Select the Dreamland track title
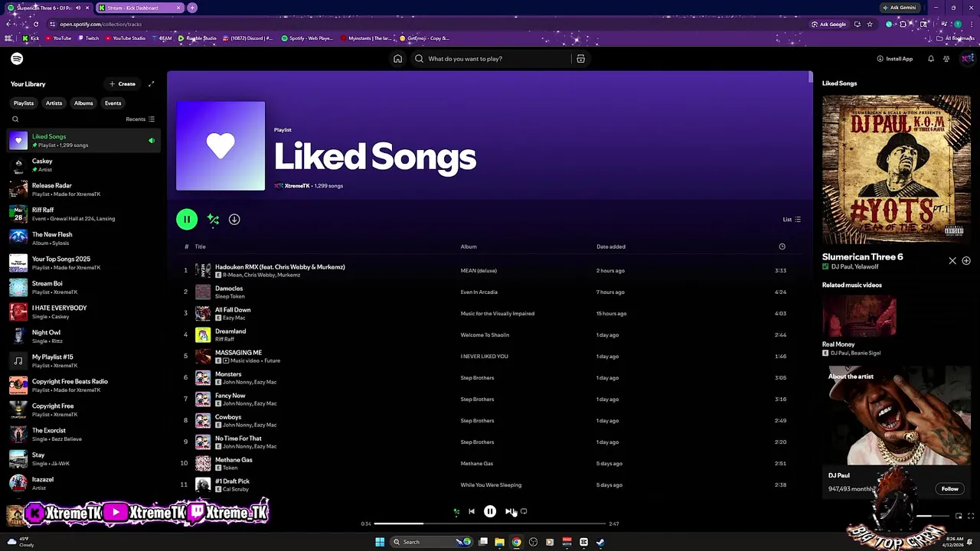The height and width of the screenshot is (551, 980). pyautogui.click(x=230, y=331)
